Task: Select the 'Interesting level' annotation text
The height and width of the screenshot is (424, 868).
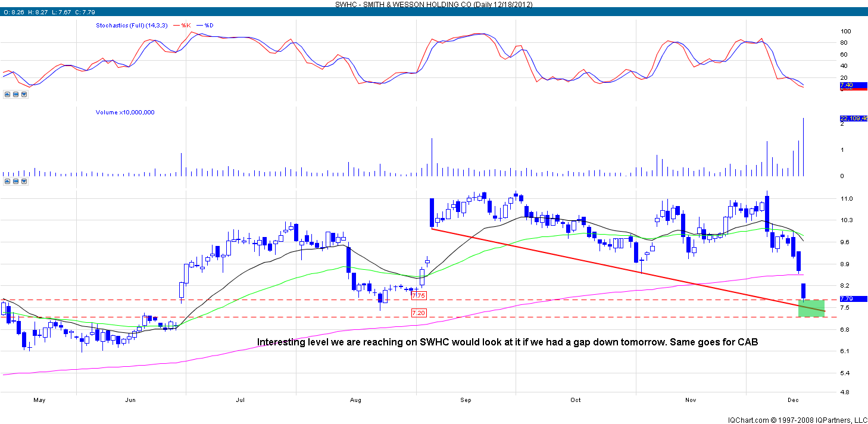Action: pyautogui.click(x=507, y=342)
